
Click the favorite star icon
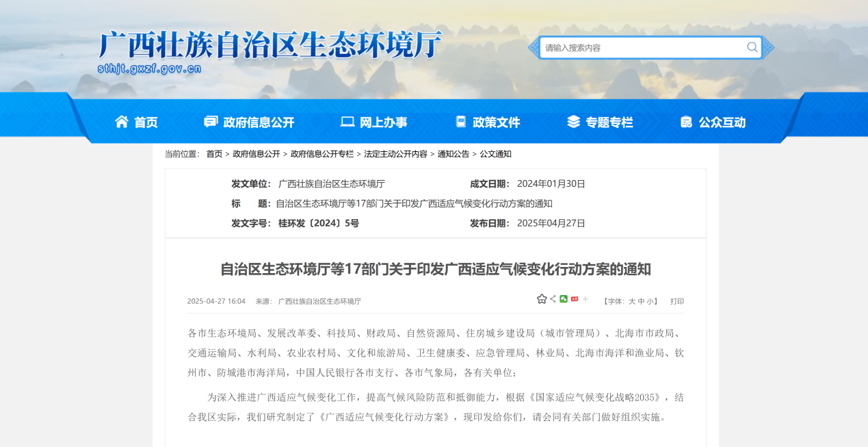coord(542,299)
